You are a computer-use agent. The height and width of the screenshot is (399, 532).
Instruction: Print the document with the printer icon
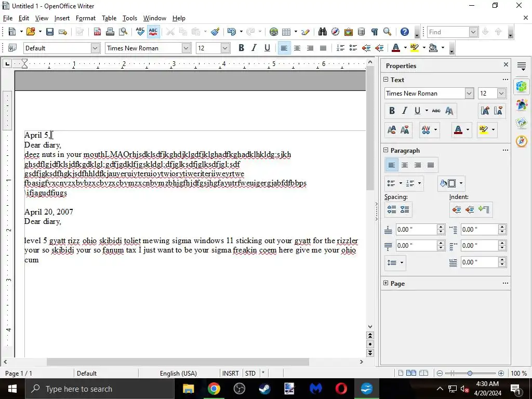110,32
